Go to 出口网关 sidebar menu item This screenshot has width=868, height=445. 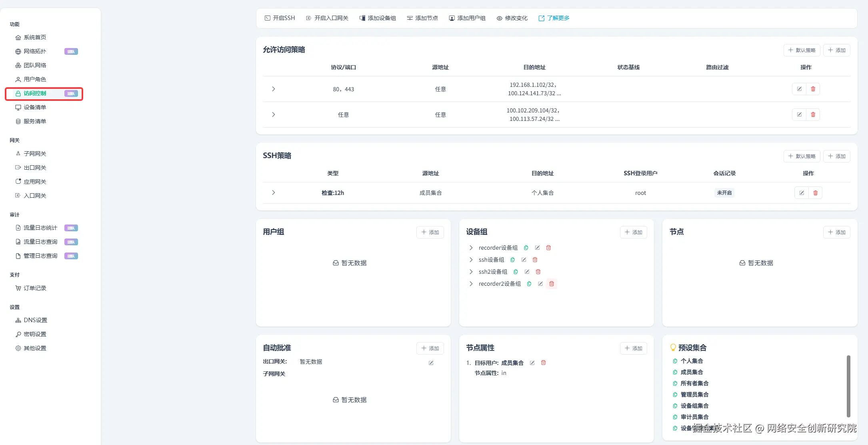coord(35,168)
